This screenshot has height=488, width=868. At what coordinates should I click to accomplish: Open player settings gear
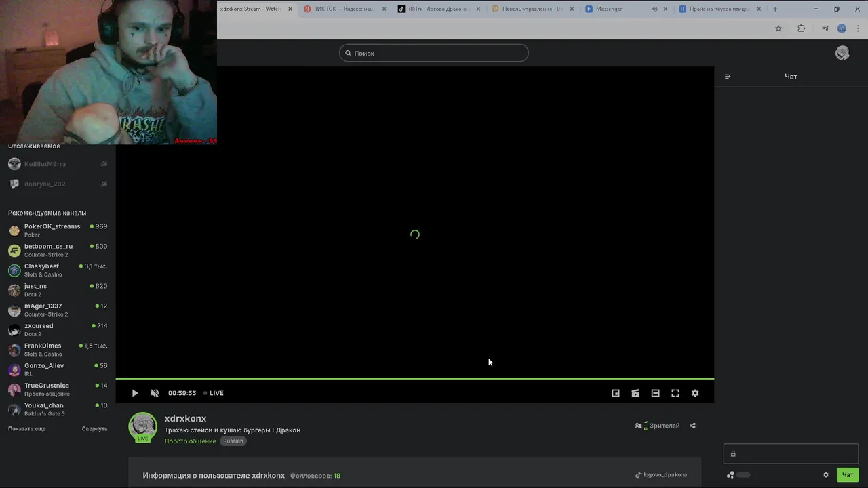pos(695,393)
